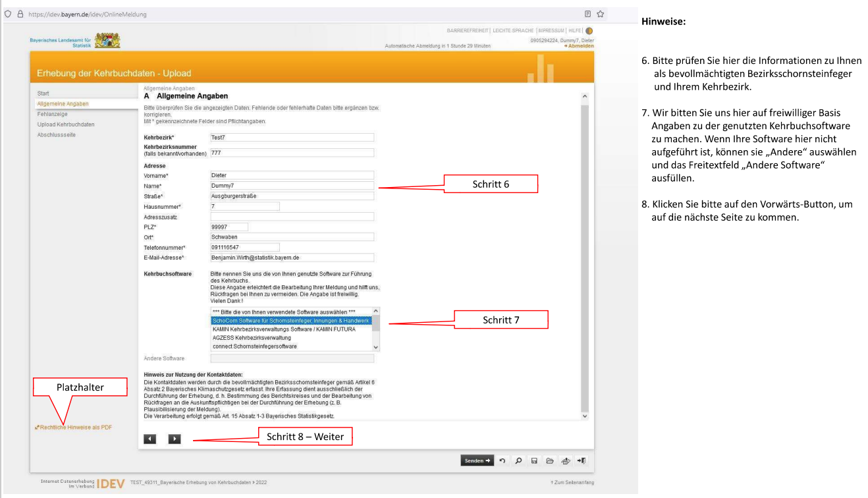Click the Kehrbezirk field containing Test7

292,138
